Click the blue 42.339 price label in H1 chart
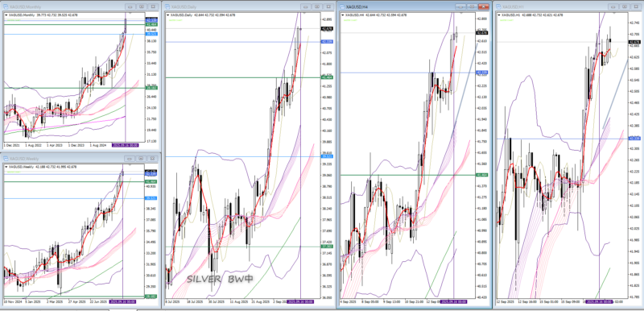Screen dimensions: 644x311 click(634, 139)
